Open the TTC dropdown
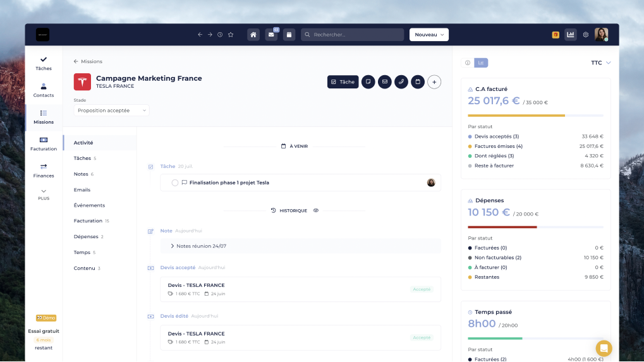 pos(601,63)
